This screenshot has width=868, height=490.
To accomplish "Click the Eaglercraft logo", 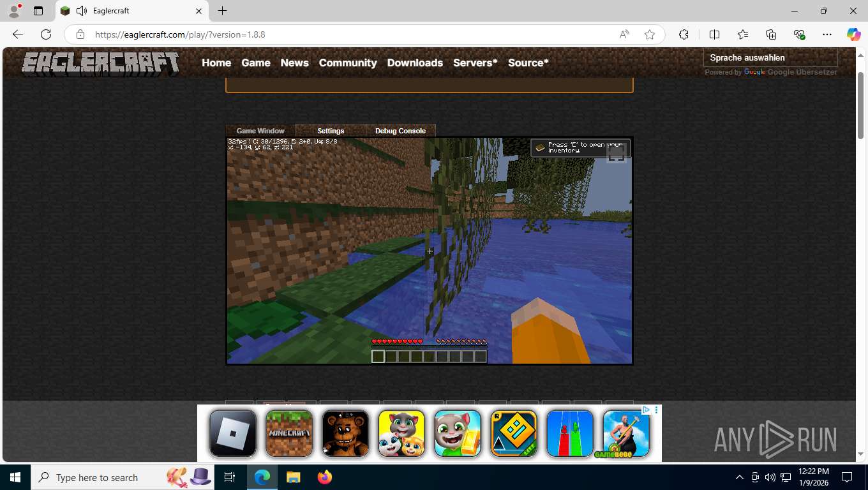I will coord(100,63).
